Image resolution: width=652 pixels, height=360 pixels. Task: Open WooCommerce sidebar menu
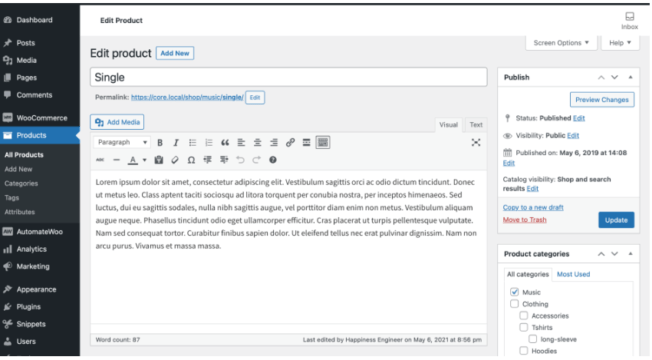[x=40, y=118]
